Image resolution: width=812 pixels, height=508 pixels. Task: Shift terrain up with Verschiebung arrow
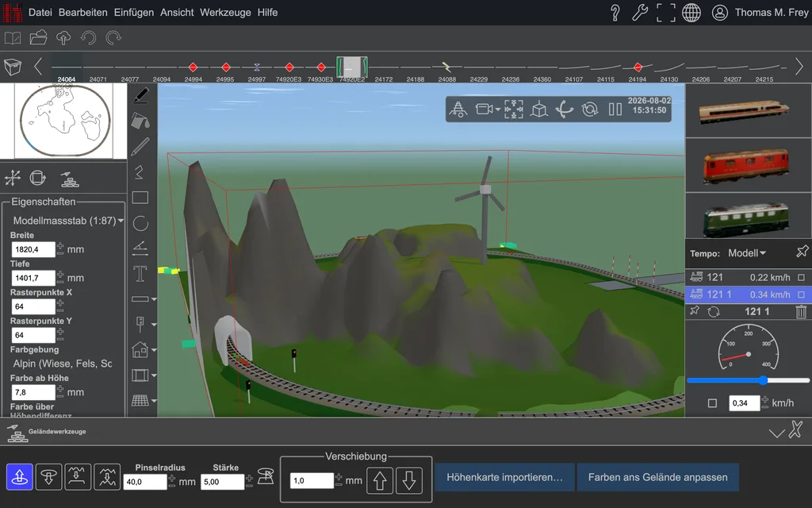(380, 480)
